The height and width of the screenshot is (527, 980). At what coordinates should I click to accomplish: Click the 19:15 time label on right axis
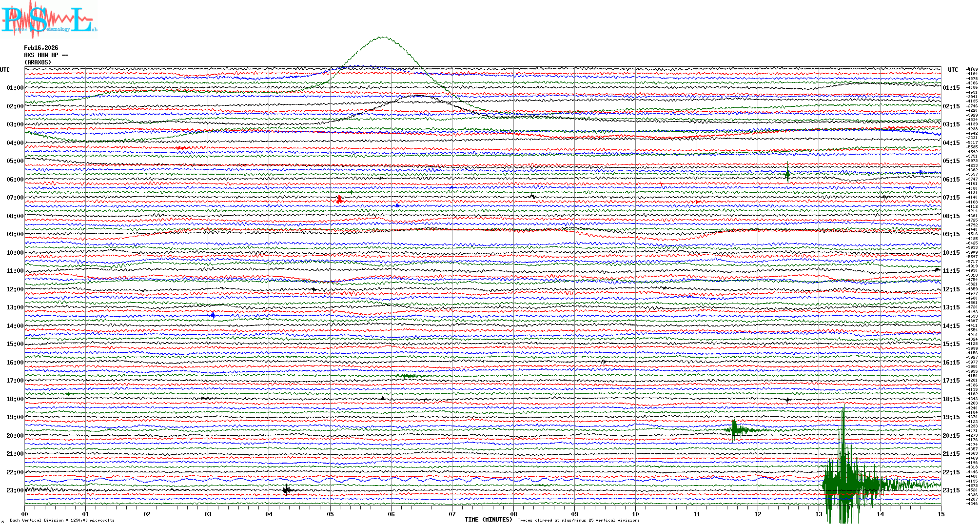[x=951, y=417]
